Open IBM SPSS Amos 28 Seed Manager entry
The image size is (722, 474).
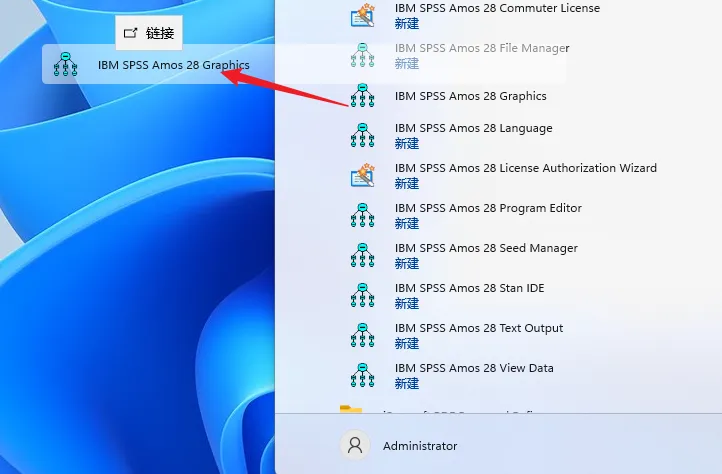pos(486,248)
